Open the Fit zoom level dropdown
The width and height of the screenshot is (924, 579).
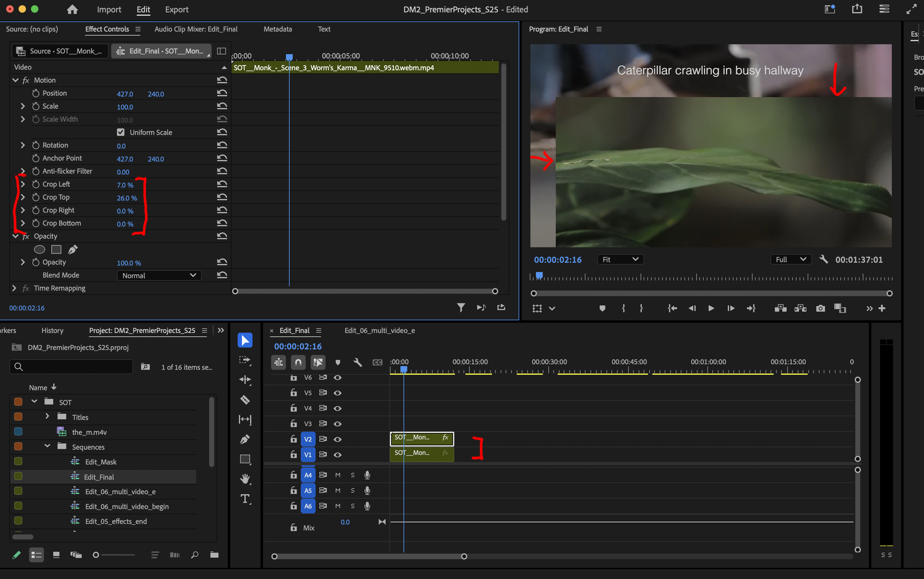620,260
